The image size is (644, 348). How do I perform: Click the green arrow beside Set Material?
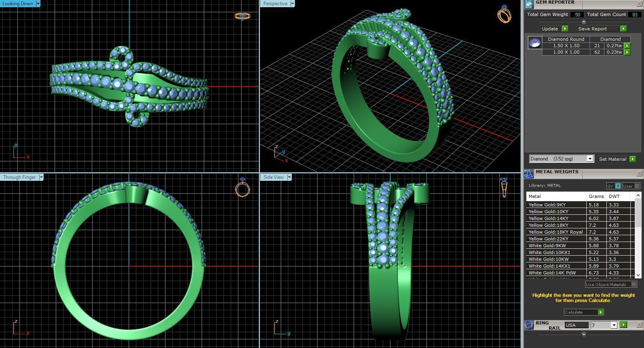pos(632,159)
